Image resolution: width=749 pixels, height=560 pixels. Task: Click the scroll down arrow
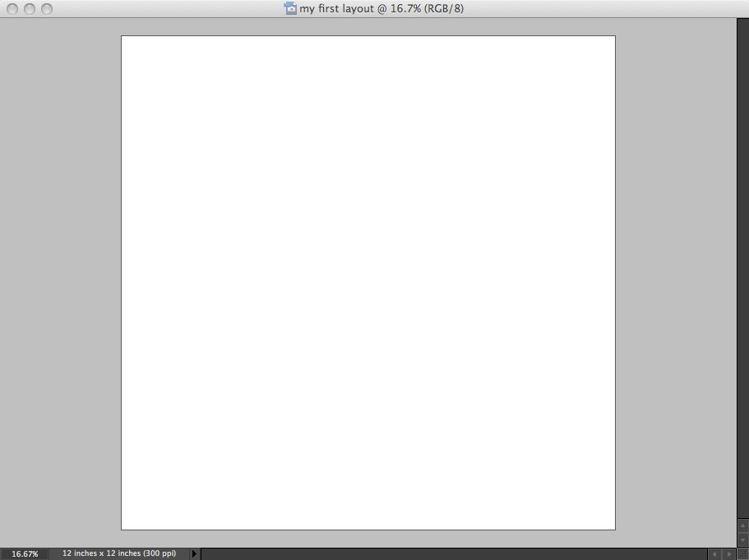point(743,539)
